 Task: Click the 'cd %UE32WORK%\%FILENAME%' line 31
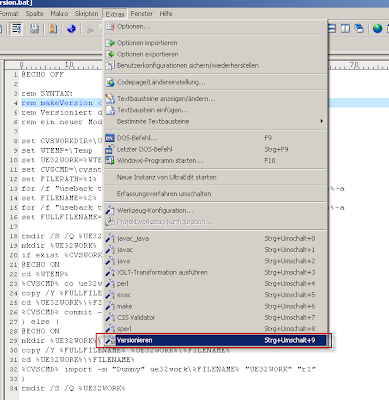(x=78, y=360)
